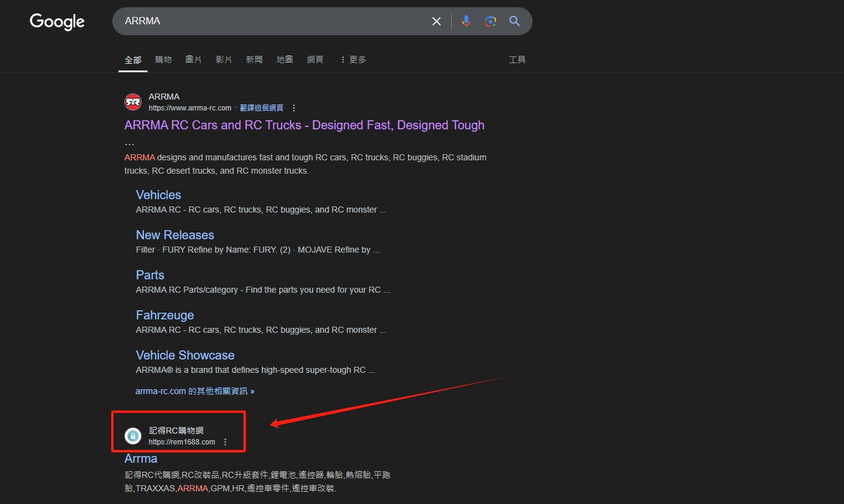Switch to the 圖片 tab

coord(194,60)
